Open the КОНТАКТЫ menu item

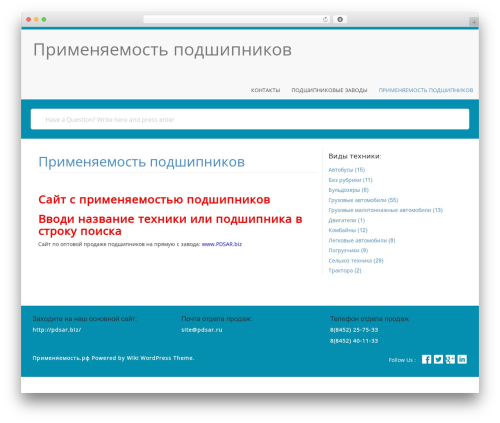point(265,90)
